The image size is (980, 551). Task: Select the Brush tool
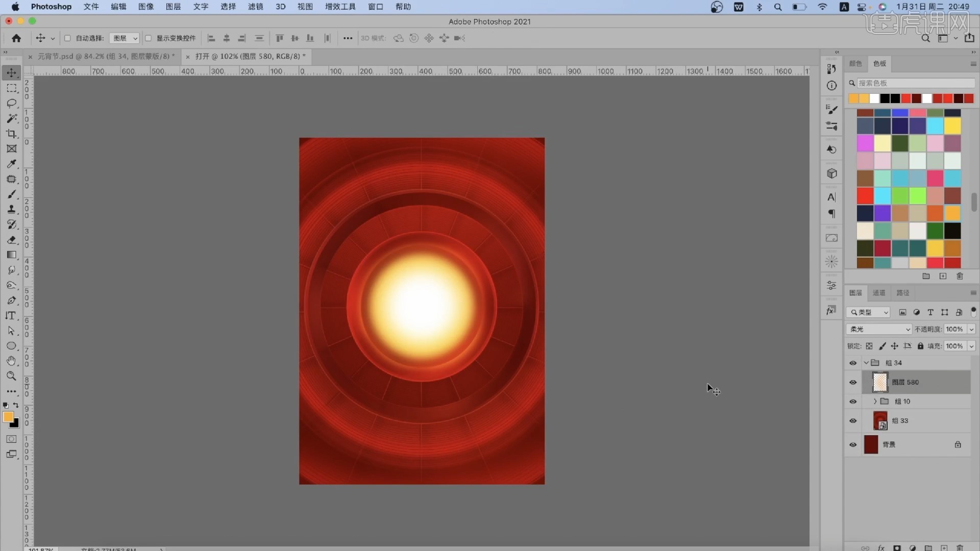point(11,194)
